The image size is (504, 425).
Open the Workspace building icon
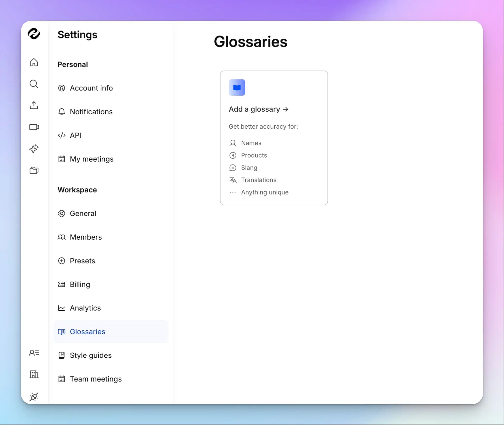pos(34,374)
